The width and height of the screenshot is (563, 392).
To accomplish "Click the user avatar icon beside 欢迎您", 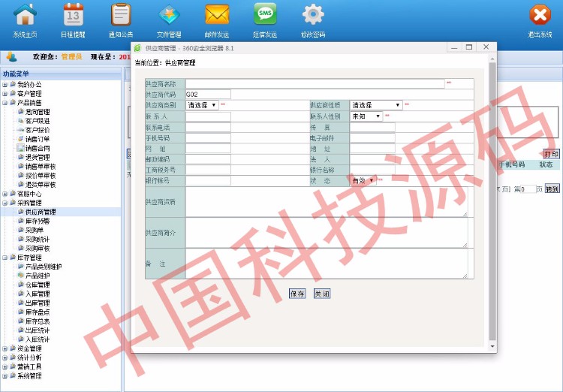I will [x=11, y=57].
